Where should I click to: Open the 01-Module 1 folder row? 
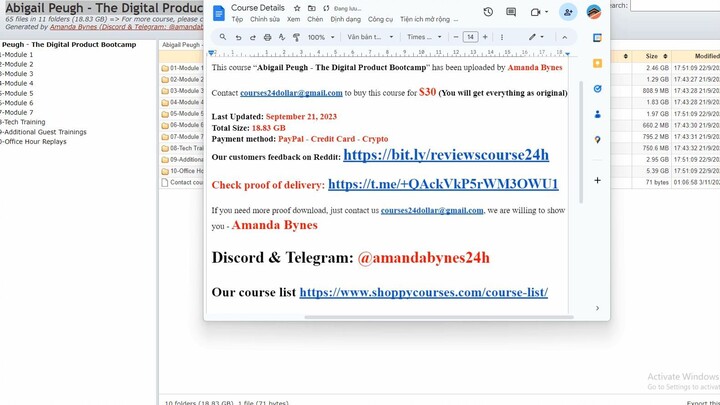182,68
